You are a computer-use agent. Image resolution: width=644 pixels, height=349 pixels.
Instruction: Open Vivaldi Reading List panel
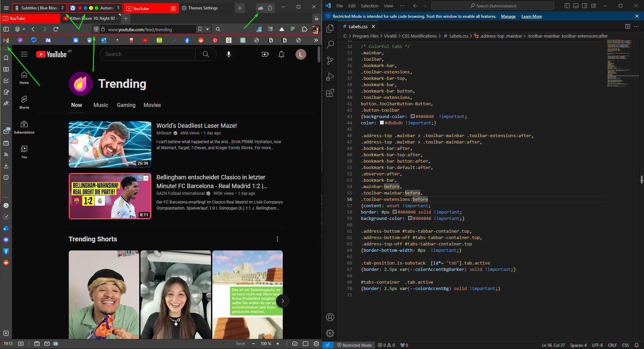click(x=6, y=69)
